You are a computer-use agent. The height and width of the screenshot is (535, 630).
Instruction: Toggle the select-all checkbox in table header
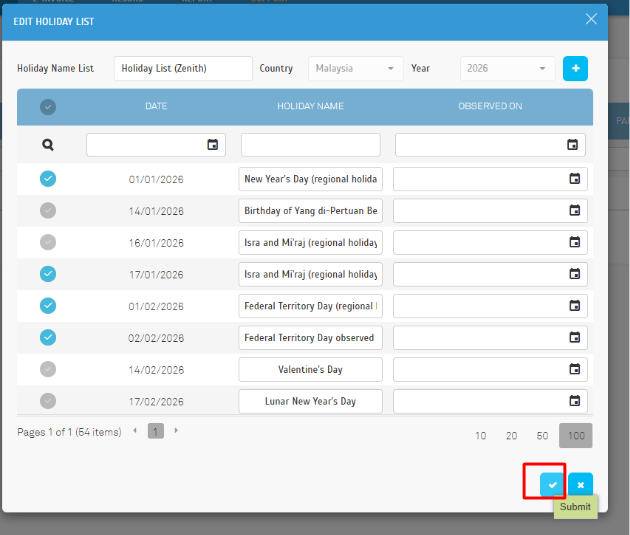[48, 107]
